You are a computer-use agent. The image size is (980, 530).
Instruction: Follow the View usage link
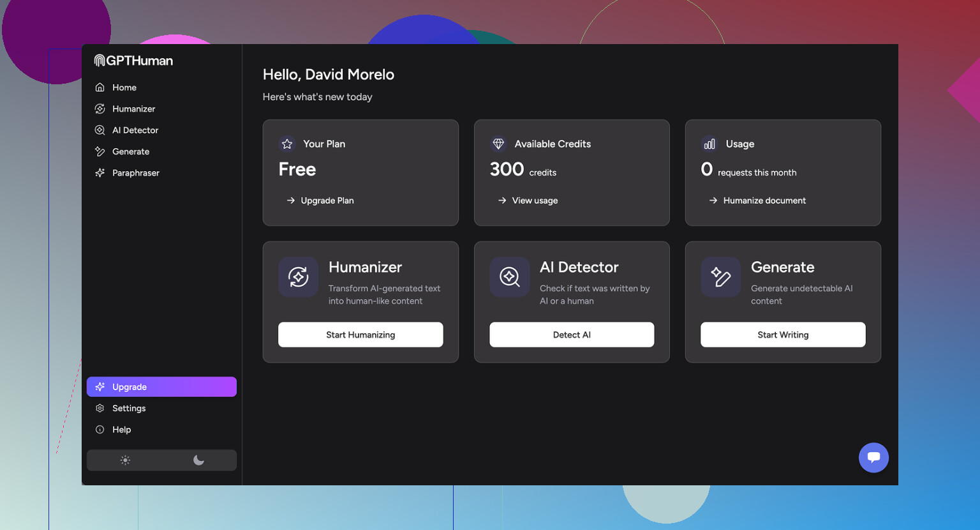535,200
